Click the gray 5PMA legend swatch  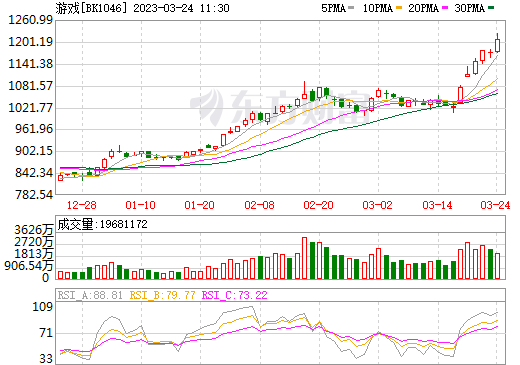pyautogui.click(x=351, y=8)
